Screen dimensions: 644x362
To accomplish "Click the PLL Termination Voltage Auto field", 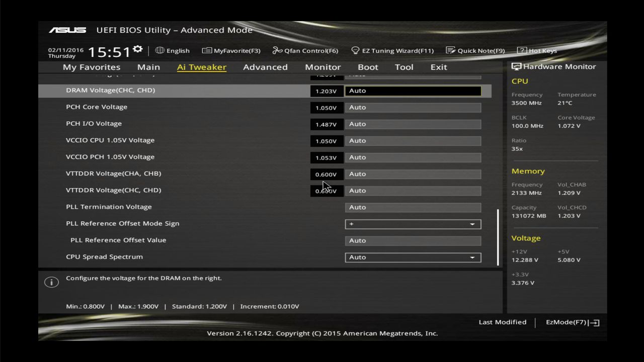I will (413, 207).
